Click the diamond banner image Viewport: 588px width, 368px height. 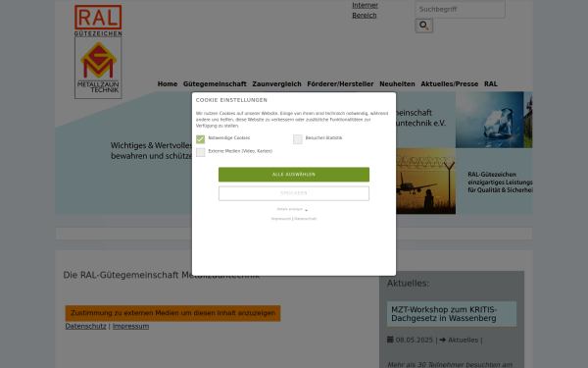click(x=489, y=120)
